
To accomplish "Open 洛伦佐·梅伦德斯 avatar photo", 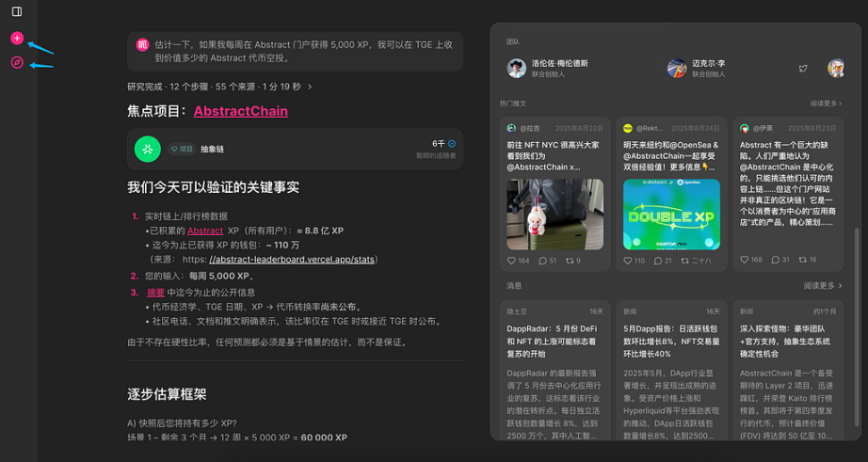I will pos(517,68).
